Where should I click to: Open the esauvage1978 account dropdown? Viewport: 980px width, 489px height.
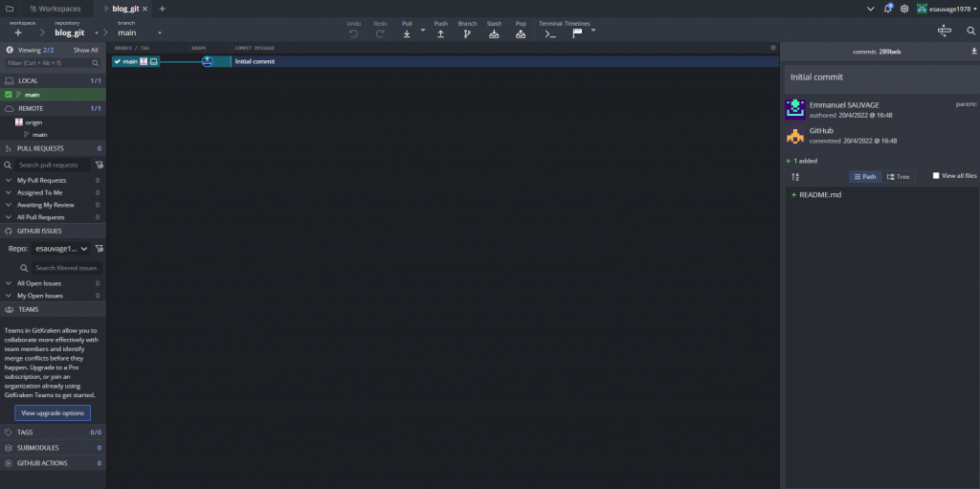click(947, 9)
